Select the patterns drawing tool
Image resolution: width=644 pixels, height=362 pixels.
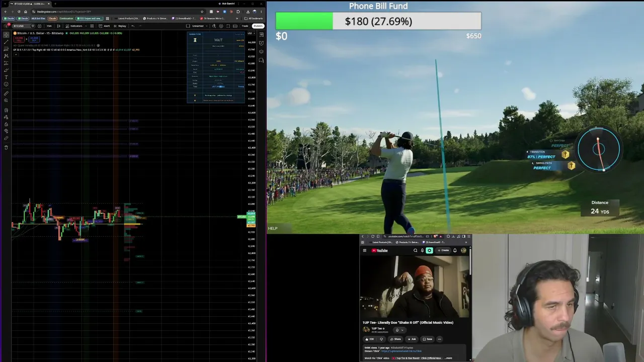[x=6, y=56]
